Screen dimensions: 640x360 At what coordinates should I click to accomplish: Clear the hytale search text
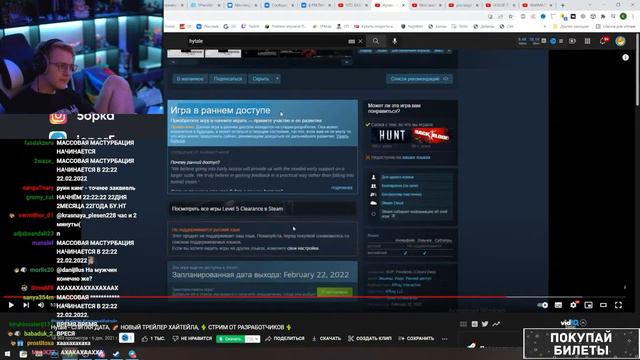coord(360,41)
